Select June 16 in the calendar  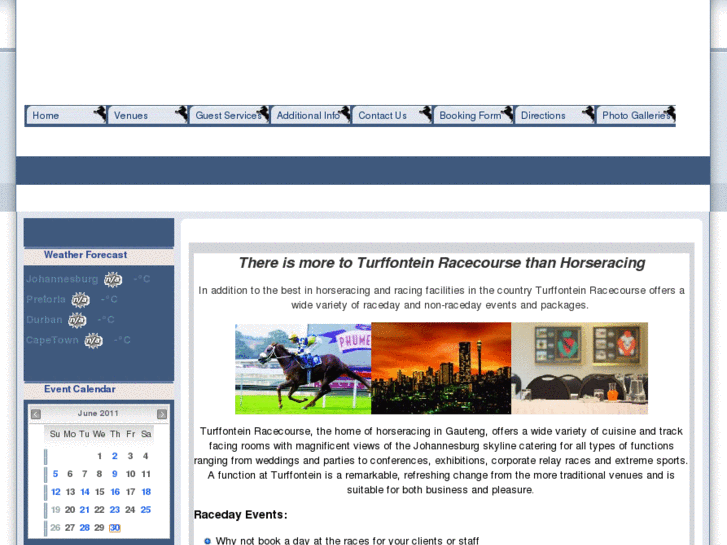click(x=115, y=492)
